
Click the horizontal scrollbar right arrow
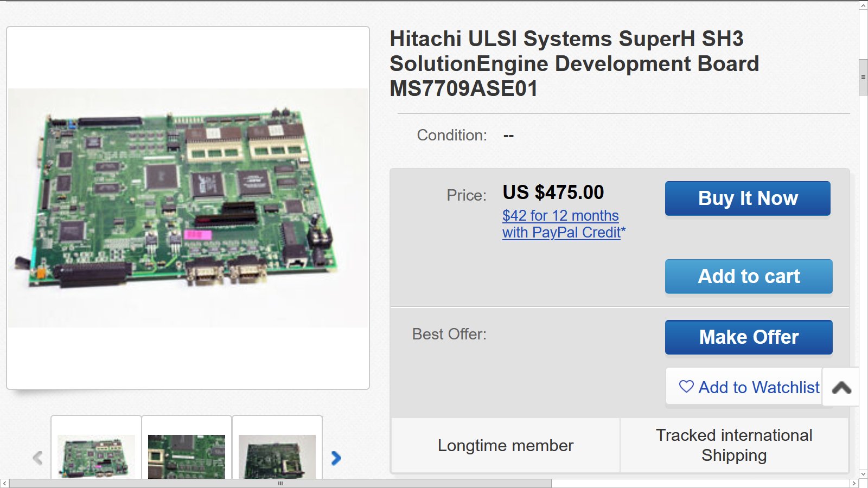854,483
